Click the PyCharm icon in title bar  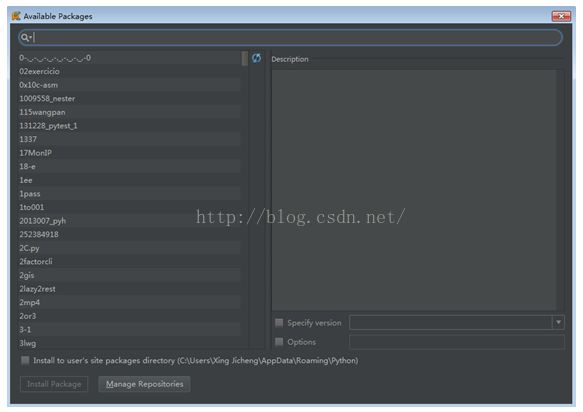(16, 16)
